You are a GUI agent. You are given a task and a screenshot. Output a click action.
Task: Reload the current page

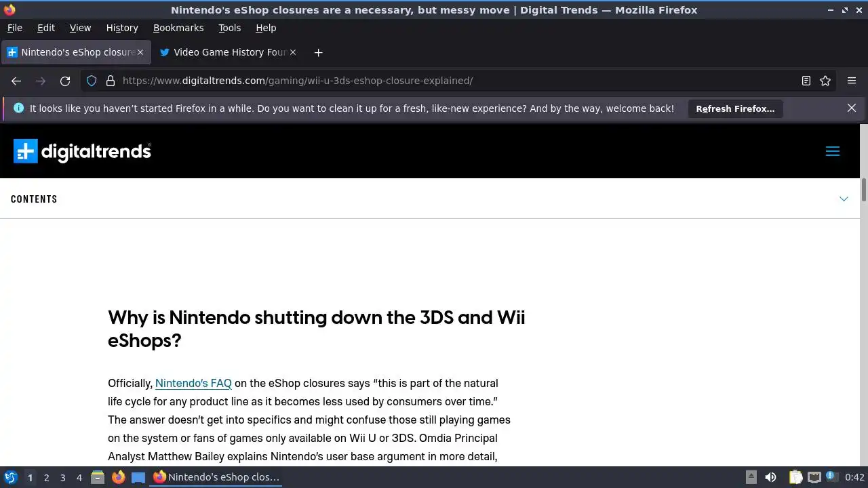point(65,81)
